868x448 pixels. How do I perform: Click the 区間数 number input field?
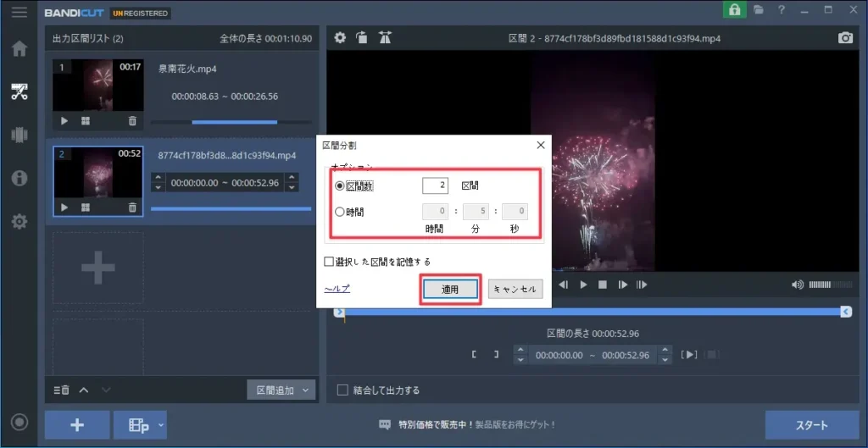(x=435, y=185)
